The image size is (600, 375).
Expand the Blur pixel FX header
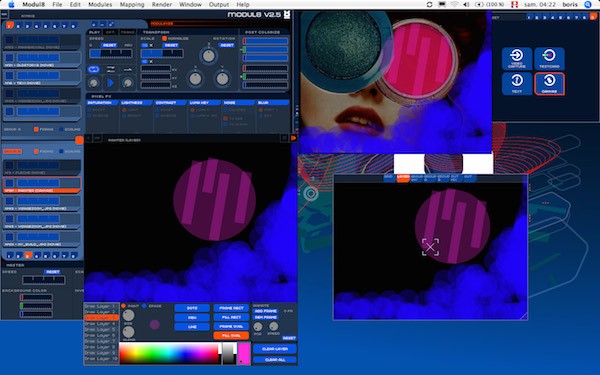[273, 103]
